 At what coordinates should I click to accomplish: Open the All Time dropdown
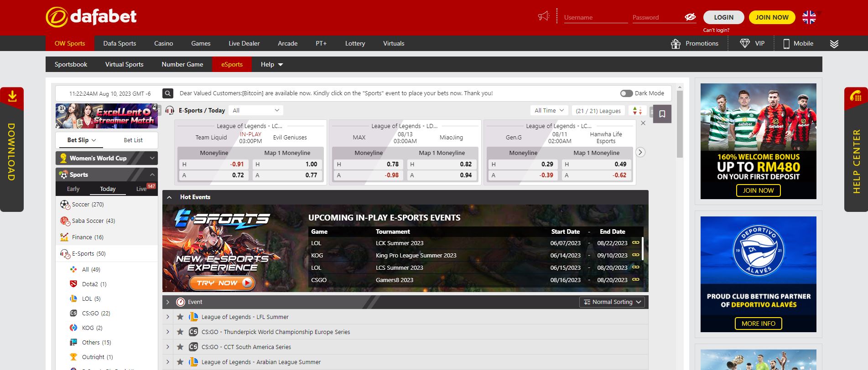coord(549,111)
